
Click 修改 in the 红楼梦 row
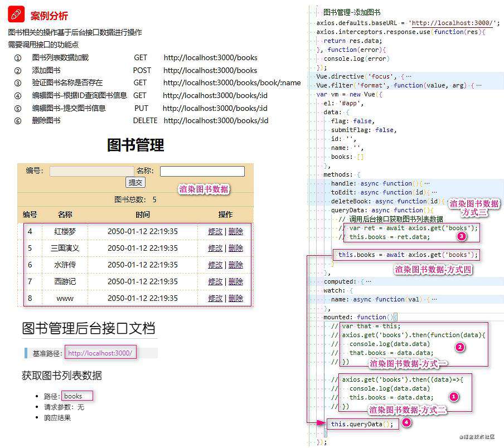coord(215,232)
